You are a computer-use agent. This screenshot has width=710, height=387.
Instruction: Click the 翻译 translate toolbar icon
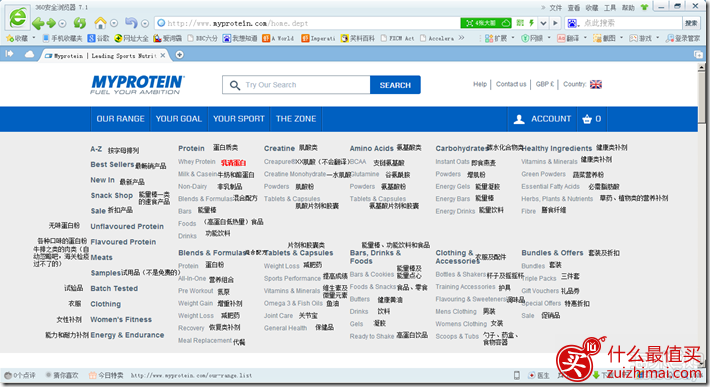pyautogui.click(x=568, y=38)
